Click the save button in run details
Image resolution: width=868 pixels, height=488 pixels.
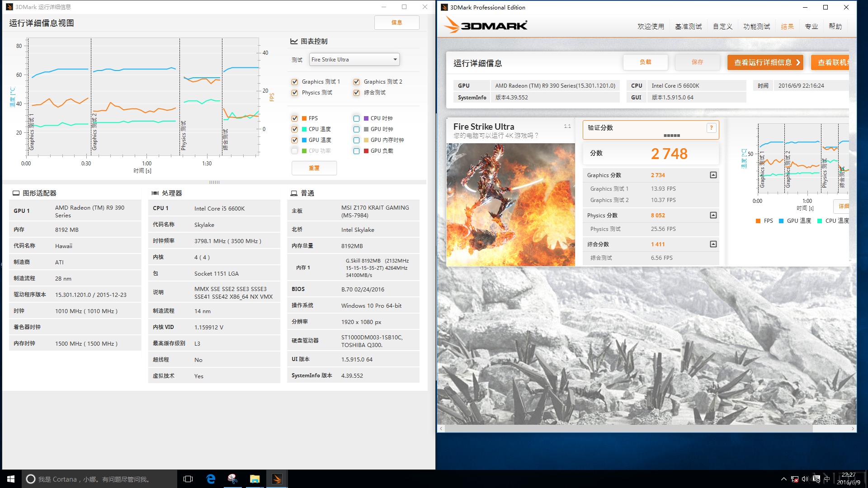[x=697, y=62]
